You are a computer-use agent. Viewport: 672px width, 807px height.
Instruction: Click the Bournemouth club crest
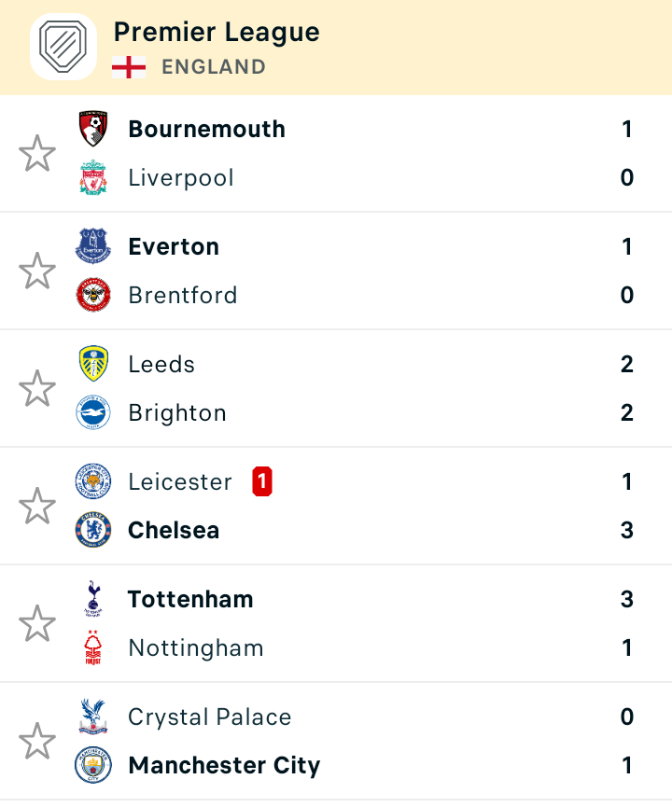point(93,129)
